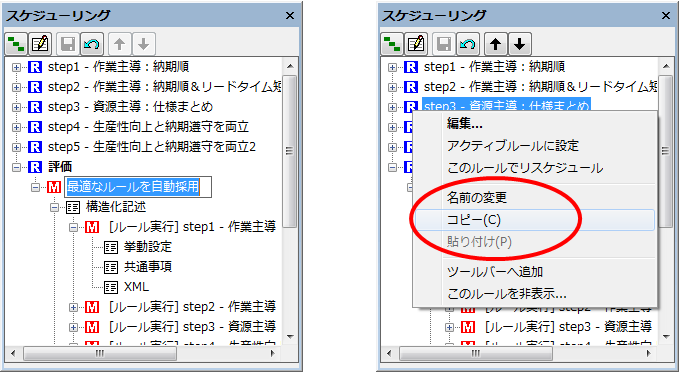
Task: Click the green tree-structure icon in left panel toolbar
Action: (16, 44)
